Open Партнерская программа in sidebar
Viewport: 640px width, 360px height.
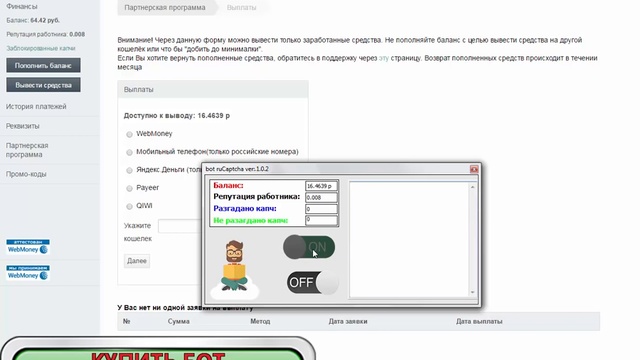(27, 150)
